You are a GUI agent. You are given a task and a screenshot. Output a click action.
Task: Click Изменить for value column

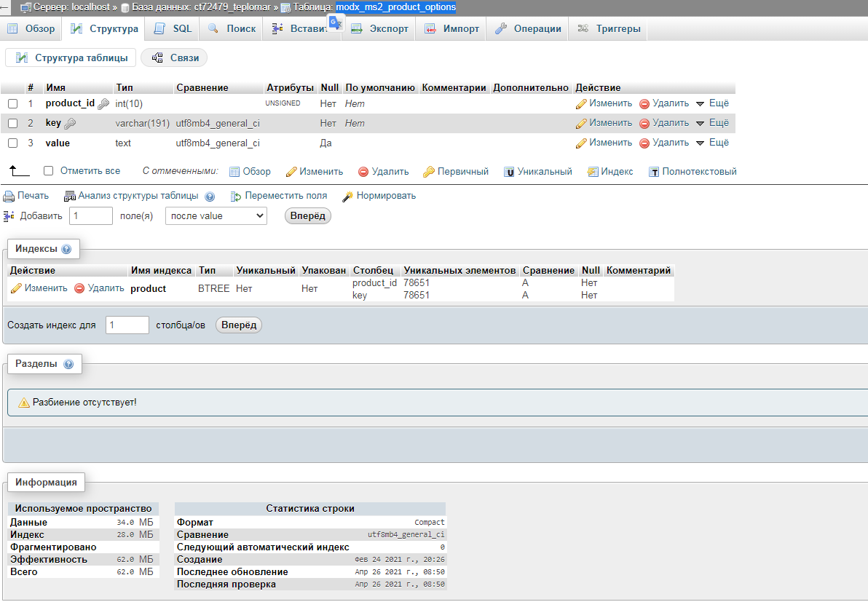[x=604, y=143]
